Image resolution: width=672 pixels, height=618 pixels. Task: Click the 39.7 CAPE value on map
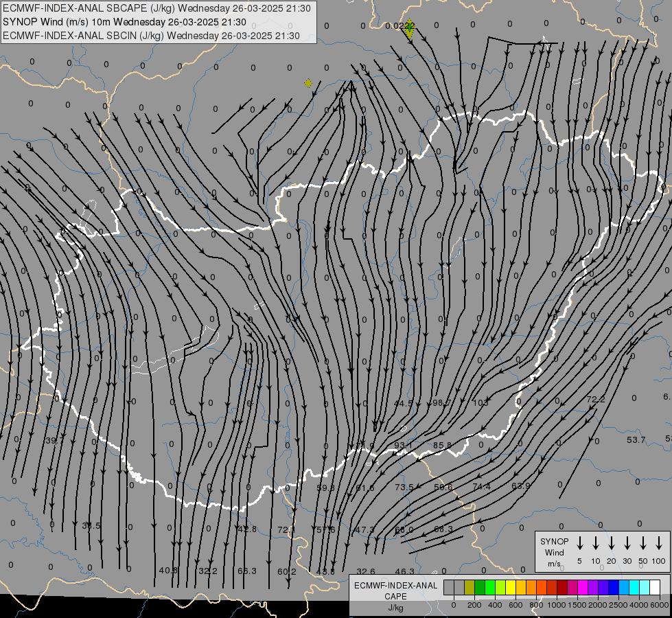54,440
